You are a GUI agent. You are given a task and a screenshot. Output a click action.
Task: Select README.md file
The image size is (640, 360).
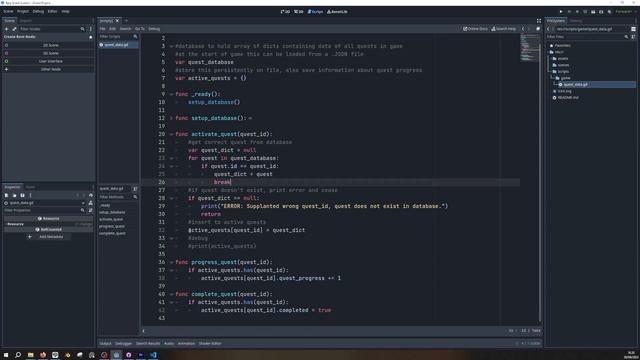click(x=568, y=98)
